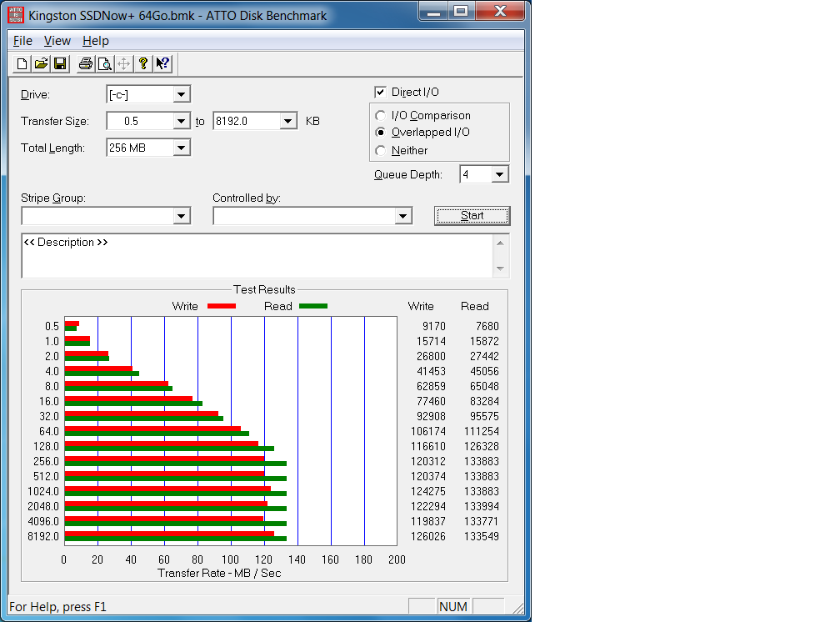
Task: Click the Read value 7680
Action: pyautogui.click(x=487, y=326)
